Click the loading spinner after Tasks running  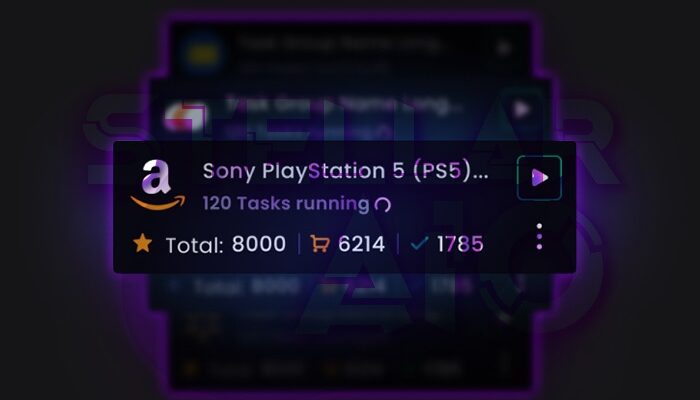point(383,204)
